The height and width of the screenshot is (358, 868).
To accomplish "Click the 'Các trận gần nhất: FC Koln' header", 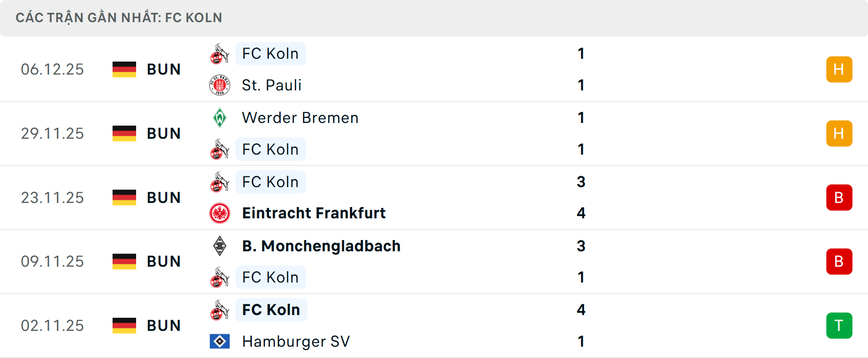I will click(x=119, y=18).
